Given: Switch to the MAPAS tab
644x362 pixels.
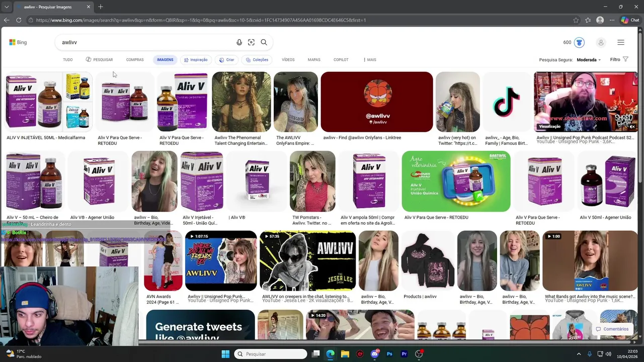Looking at the screenshot, I should pyautogui.click(x=314, y=60).
